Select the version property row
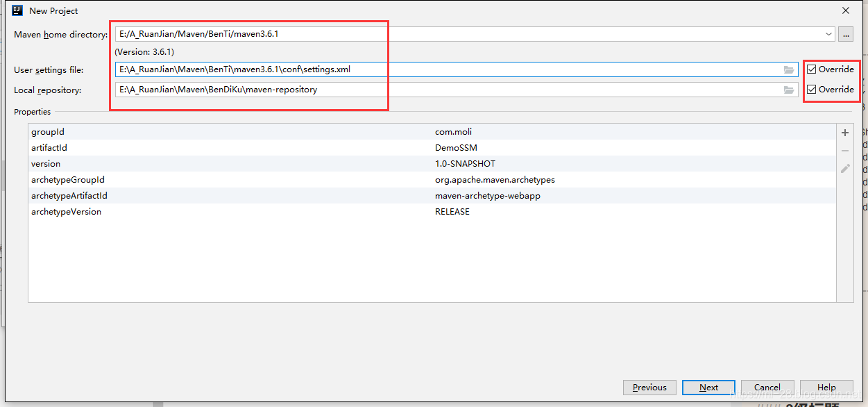Viewport: 868px width, 407px height. click(432, 164)
